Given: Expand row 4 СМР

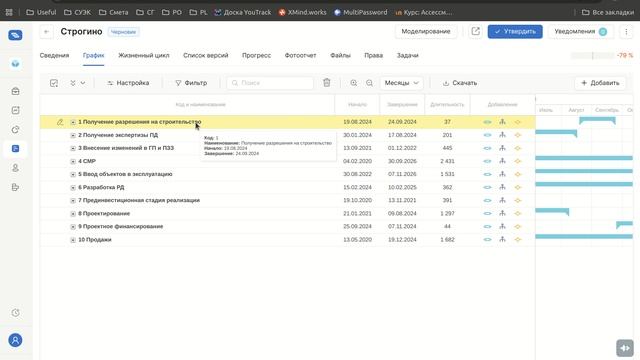Looking at the screenshot, I should pos(73,161).
